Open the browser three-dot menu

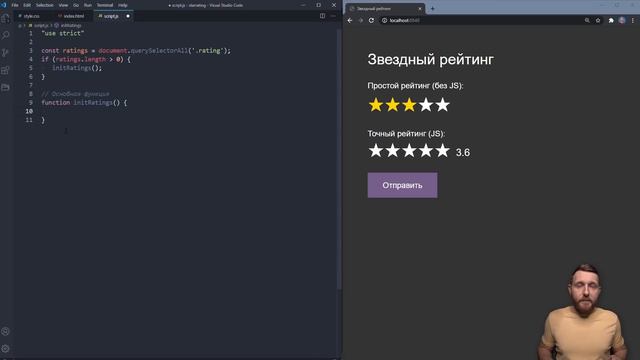(x=633, y=20)
